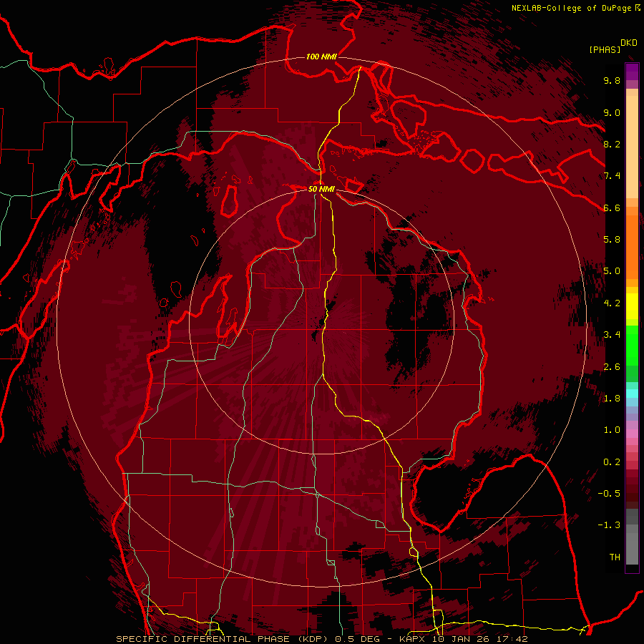Viewport: 644px width, 644px height.
Task: Click the 0.2 legend value
Action: pyautogui.click(x=612, y=462)
